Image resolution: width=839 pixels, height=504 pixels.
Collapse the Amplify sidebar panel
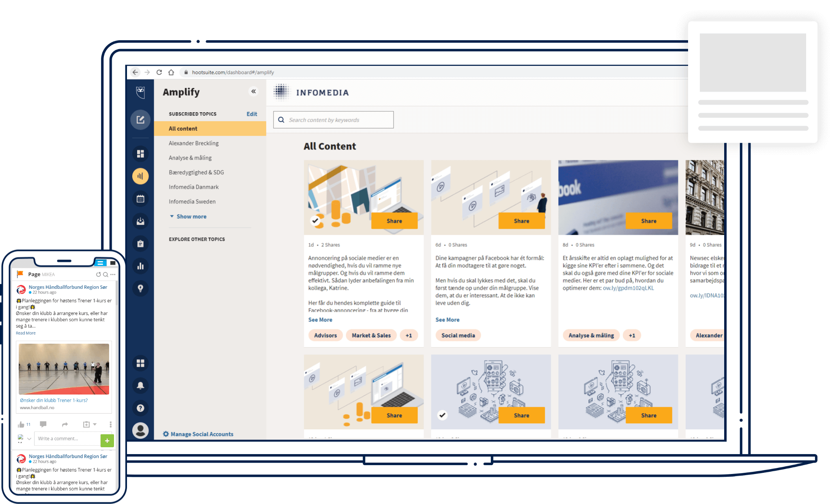point(254,92)
